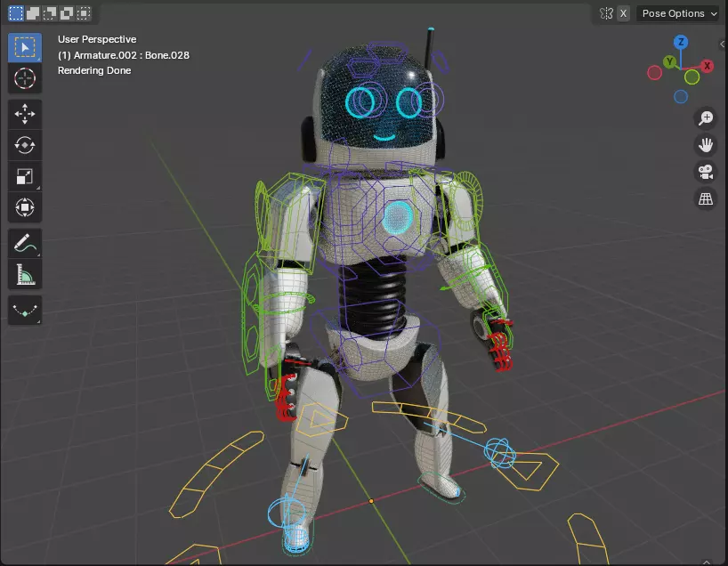Set selection mode to subtract

coord(50,13)
